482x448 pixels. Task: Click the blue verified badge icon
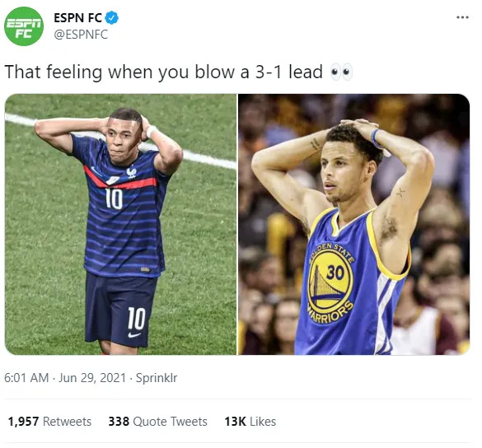coord(112,18)
